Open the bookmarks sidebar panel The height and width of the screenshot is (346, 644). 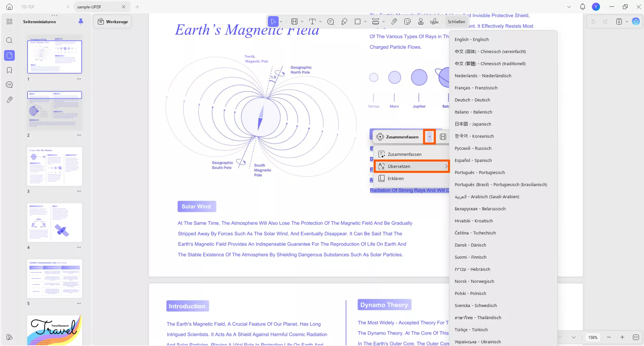9,70
